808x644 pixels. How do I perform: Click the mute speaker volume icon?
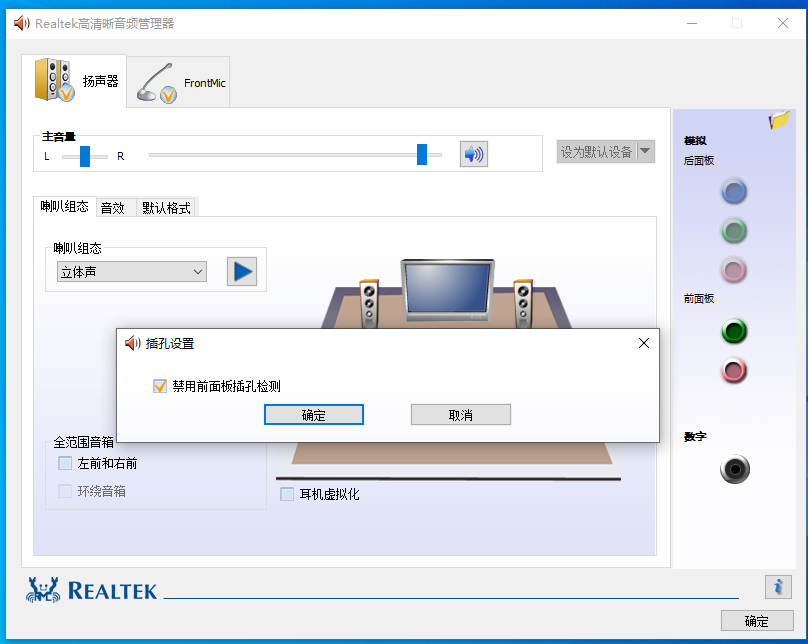[473, 154]
